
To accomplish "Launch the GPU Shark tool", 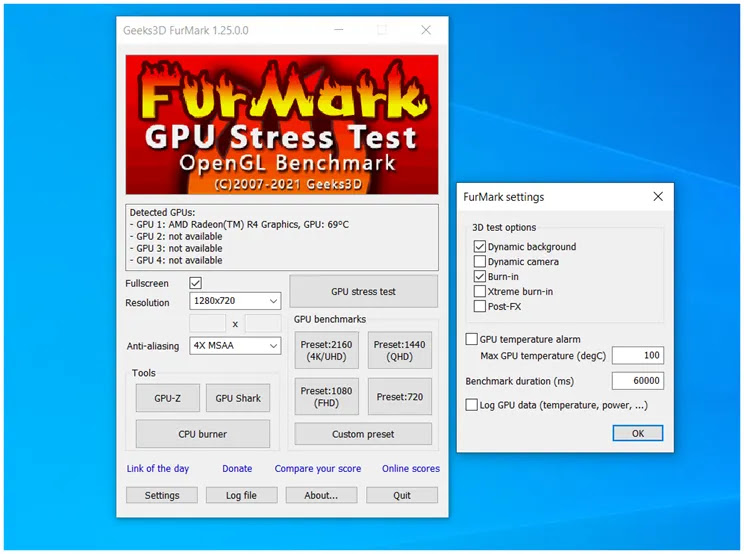I will point(238,398).
